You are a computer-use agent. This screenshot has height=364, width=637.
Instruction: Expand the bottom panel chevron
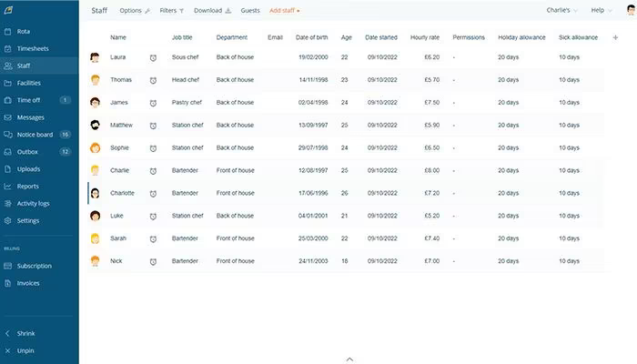coord(349,359)
